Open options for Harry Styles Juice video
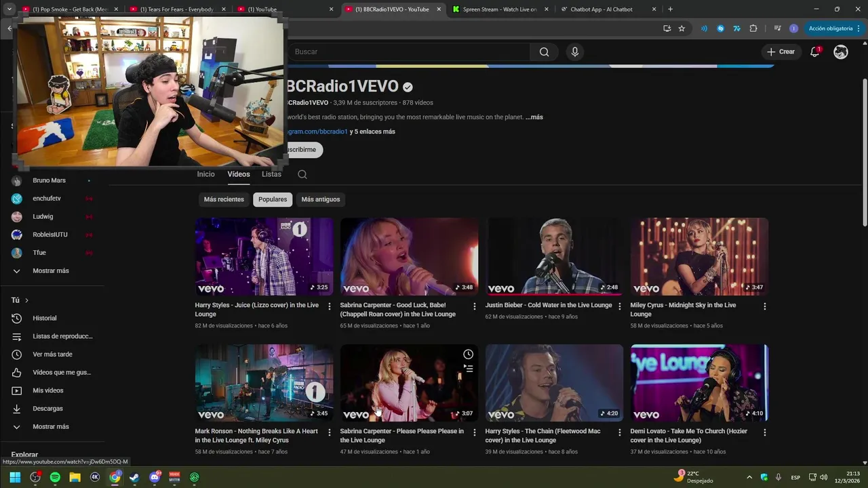Viewport: 868px width, 488px height. click(330, 306)
